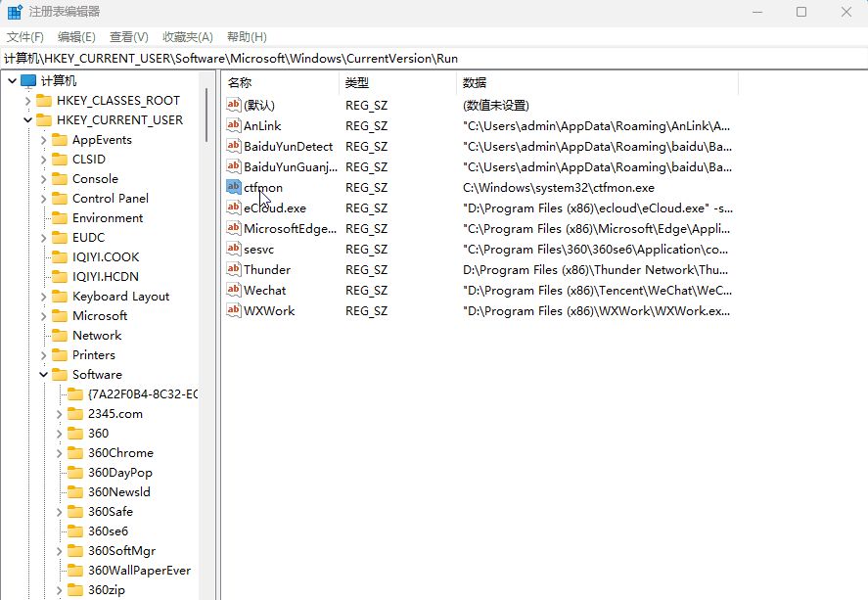The width and height of the screenshot is (868, 600).
Task: Expand the 360SoftMgr key
Action: pos(60,551)
